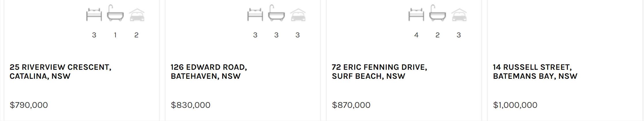Open 25 Riverview Crescent, Catalina listing

(x=60, y=72)
